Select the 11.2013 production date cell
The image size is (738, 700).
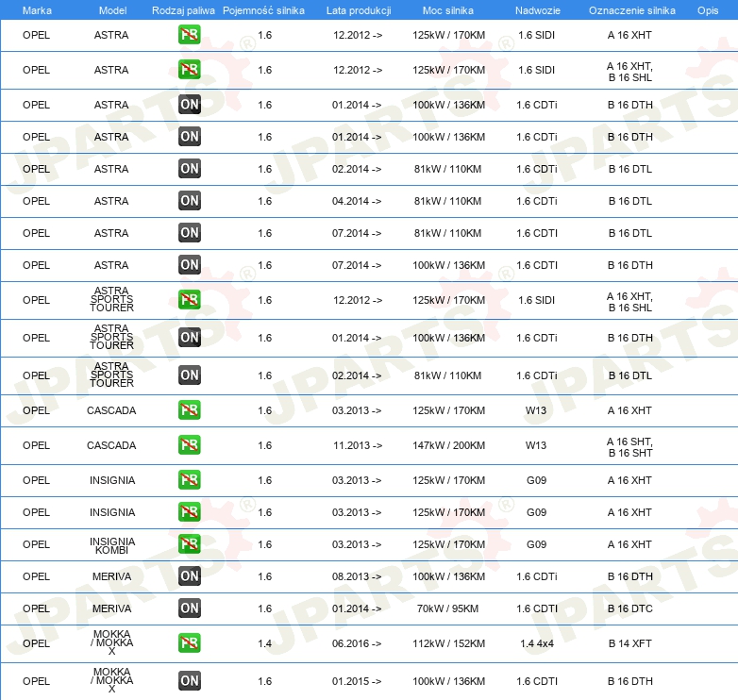[358, 445]
